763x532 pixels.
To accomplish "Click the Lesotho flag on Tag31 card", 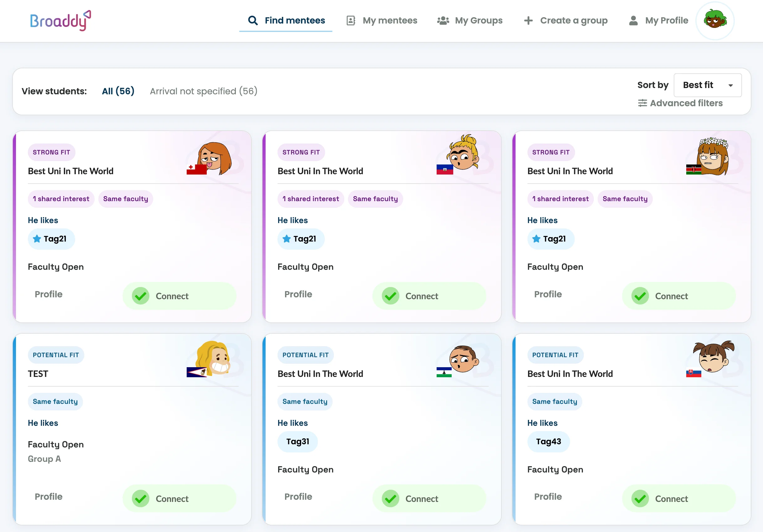I will [444, 372].
